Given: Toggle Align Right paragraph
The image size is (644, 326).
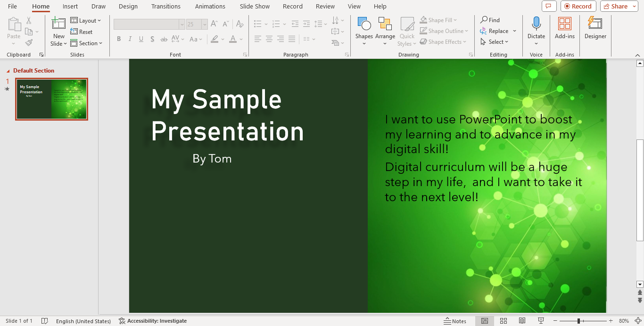Looking at the screenshot, I should [x=281, y=39].
